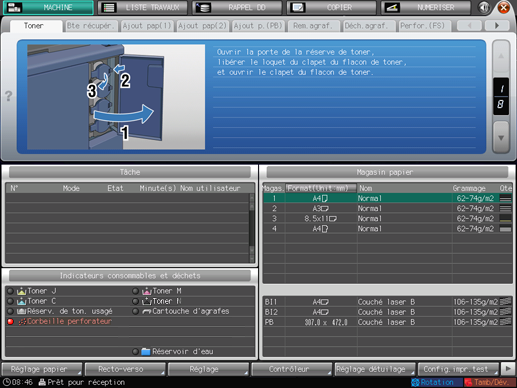Open the LISTE TRAVAUX tab
517x388 pixels.
143,7
